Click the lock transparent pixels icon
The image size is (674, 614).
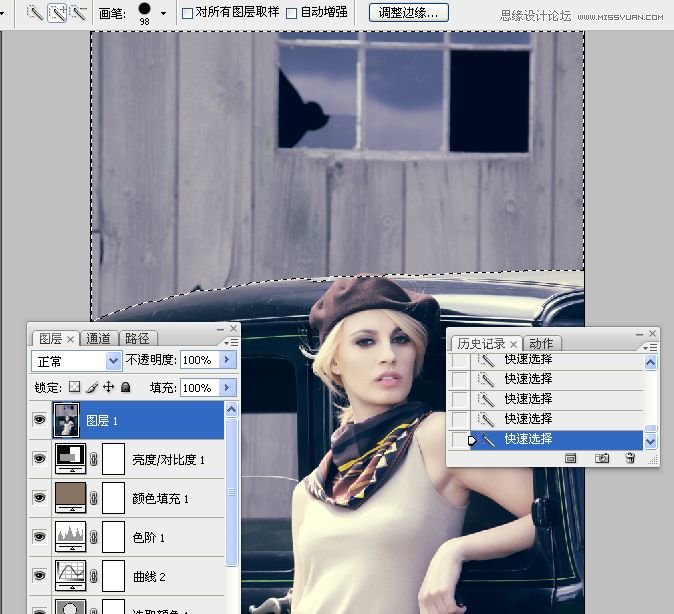(x=74, y=387)
